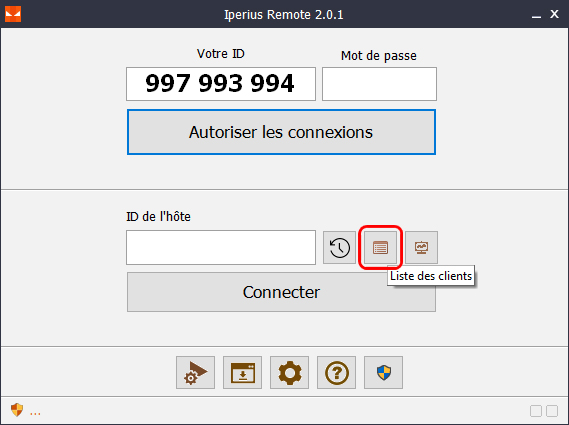Click the Connecter button
This screenshot has width=569, height=425.
[281, 292]
